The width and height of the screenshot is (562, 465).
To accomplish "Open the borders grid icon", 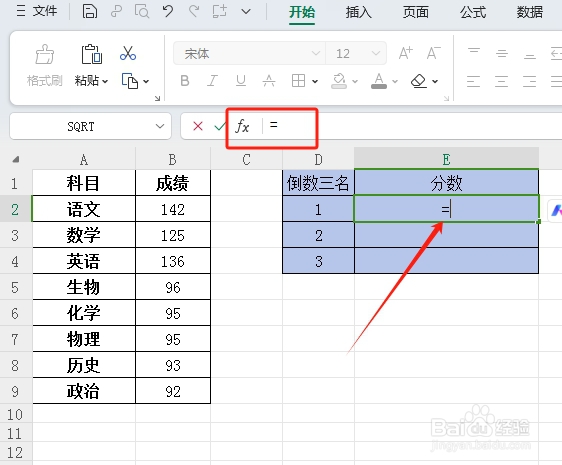I will pyautogui.click(x=298, y=81).
